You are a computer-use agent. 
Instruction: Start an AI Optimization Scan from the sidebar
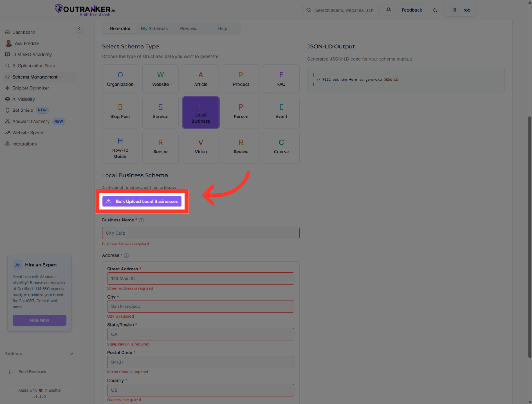[x=34, y=65]
